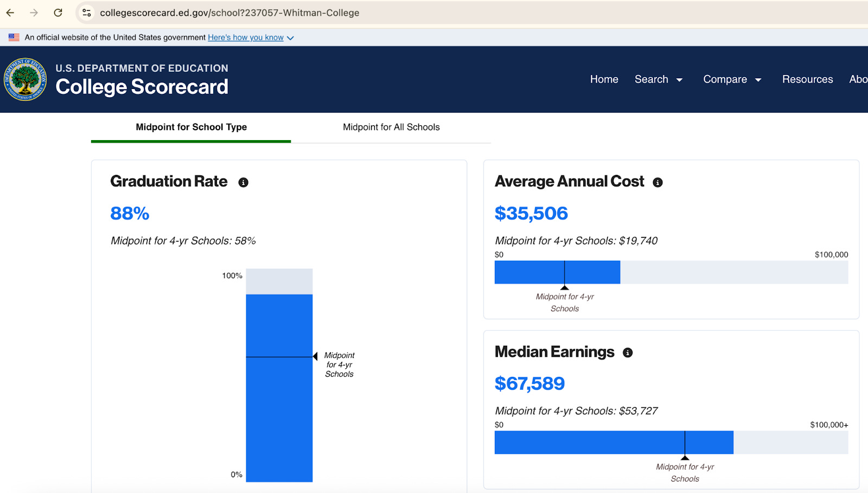Click the $35,506 cost value

531,213
